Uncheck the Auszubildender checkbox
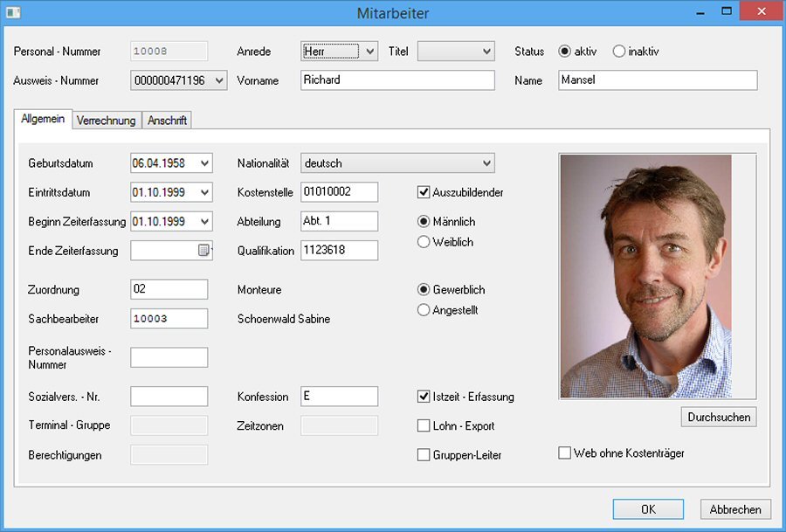Screen dimensions: 786x532 pyautogui.click(x=424, y=192)
